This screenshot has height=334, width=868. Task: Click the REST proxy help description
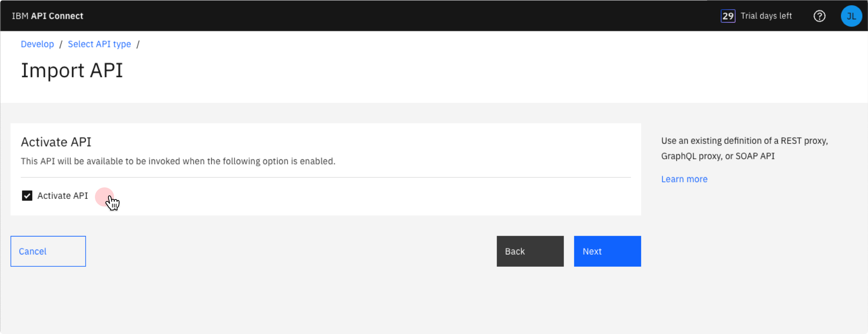pos(744,141)
